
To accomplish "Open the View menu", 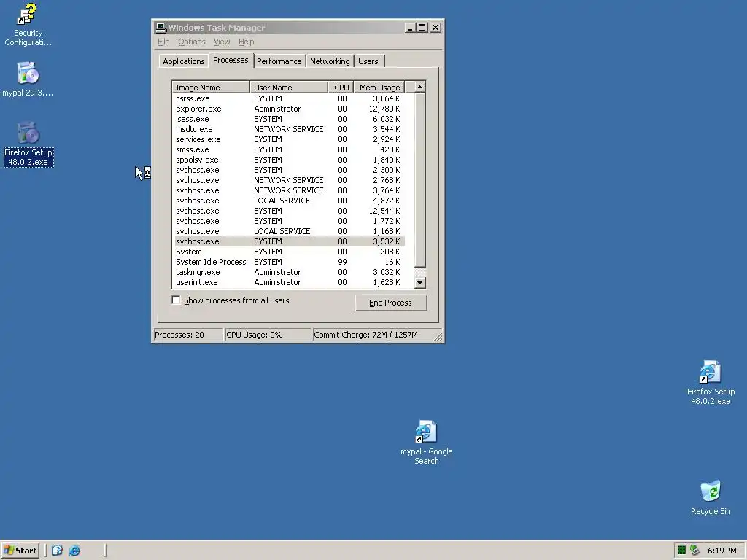I will coord(222,42).
